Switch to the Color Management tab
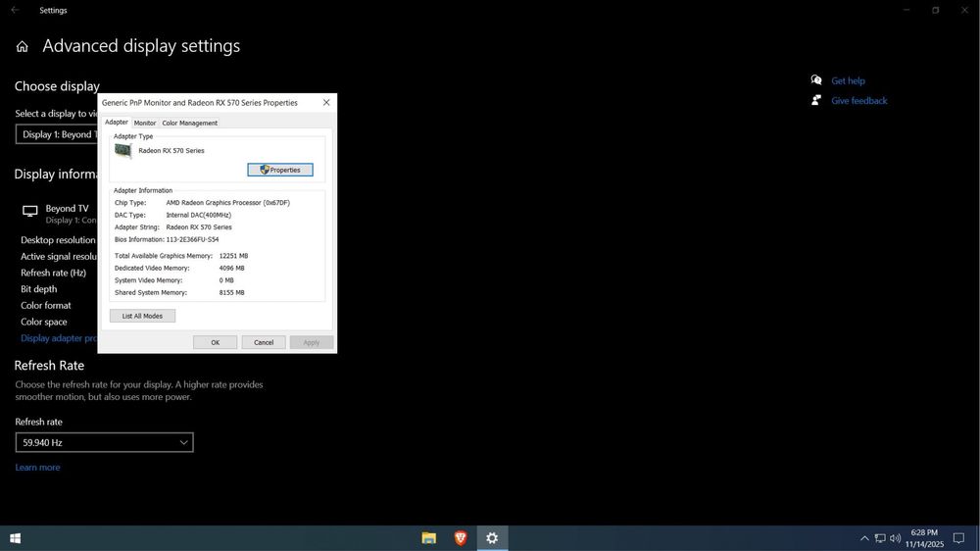980x551 pixels. pos(190,124)
